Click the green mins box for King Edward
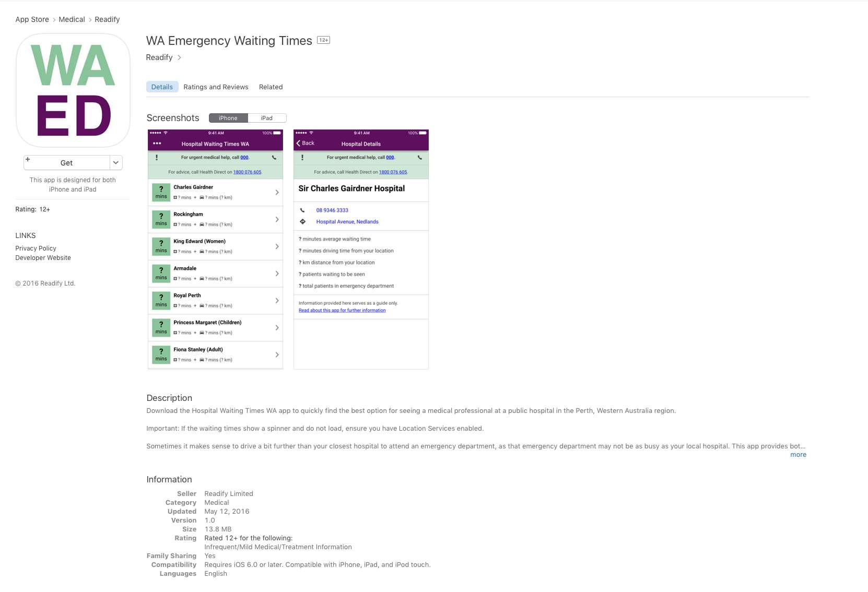The image size is (868, 592). tap(161, 246)
